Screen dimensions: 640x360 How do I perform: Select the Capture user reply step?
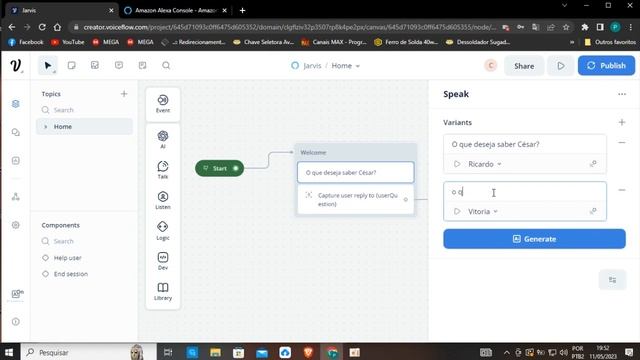[x=356, y=200]
